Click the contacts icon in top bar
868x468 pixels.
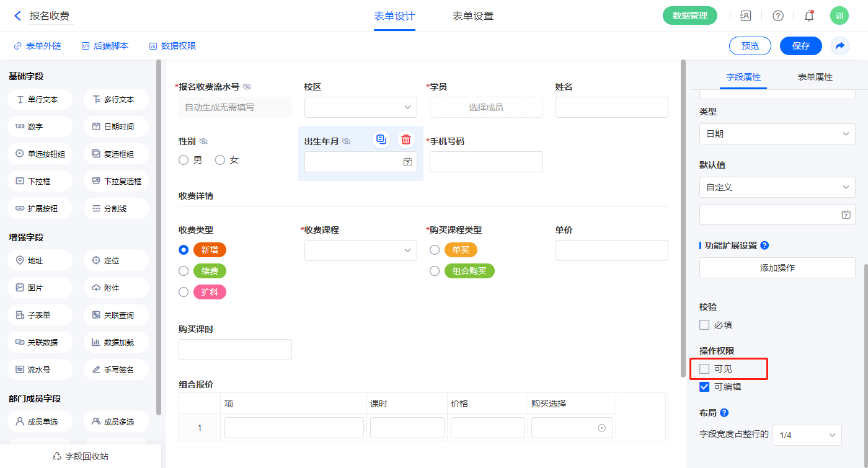point(746,16)
